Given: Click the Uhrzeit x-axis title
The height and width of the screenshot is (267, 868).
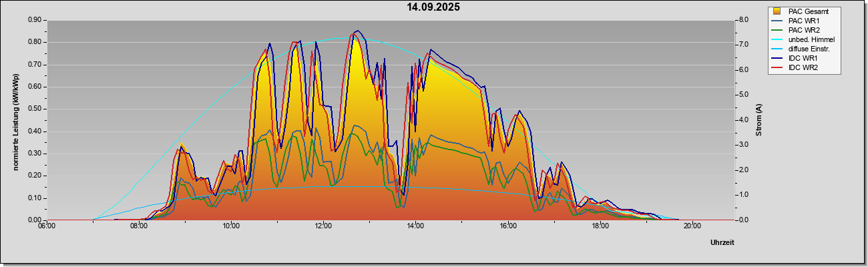Looking at the screenshot, I should pos(722,243).
